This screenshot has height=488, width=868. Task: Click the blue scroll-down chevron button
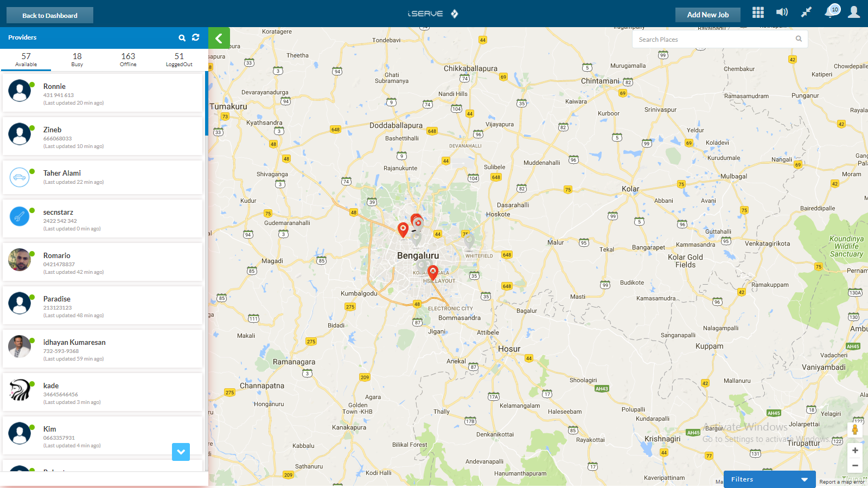tap(181, 452)
